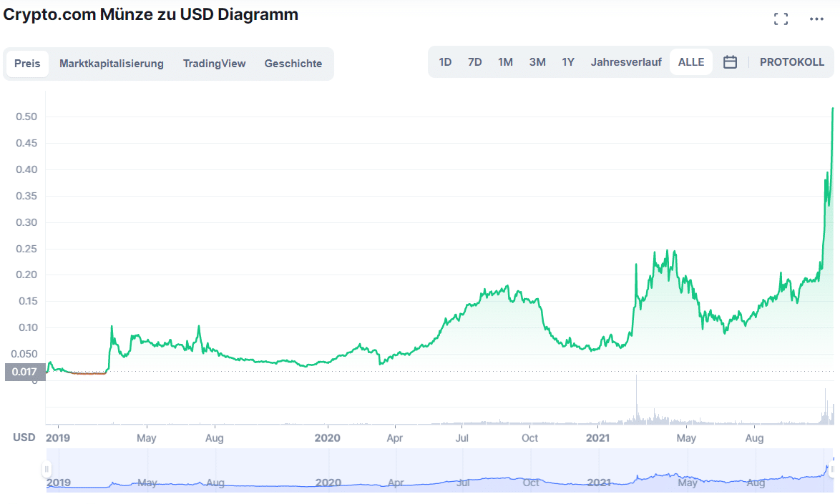The width and height of the screenshot is (840, 504).
Task: Click the 0.017 price label marker
Action: pyautogui.click(x=24, y=372)
